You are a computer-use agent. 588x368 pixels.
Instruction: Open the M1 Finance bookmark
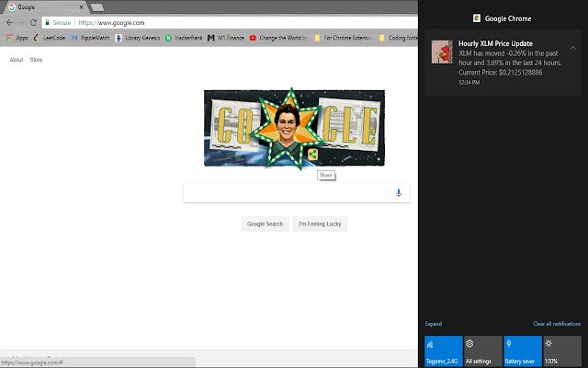(x=226, y=38)
